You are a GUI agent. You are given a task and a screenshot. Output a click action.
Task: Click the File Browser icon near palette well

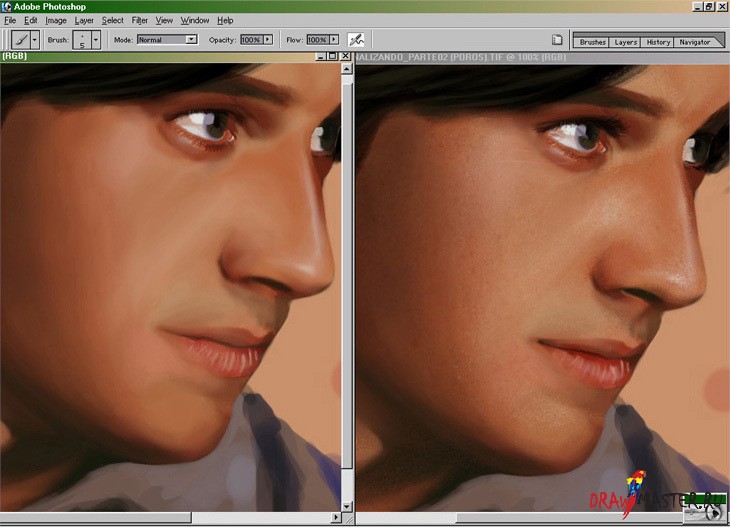557,40
